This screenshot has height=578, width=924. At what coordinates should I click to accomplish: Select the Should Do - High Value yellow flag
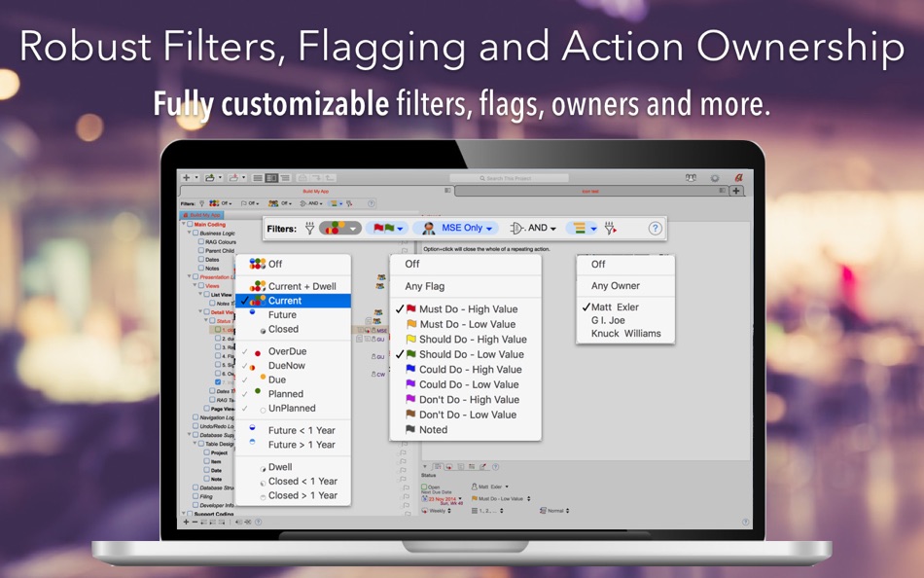[465, 340]
